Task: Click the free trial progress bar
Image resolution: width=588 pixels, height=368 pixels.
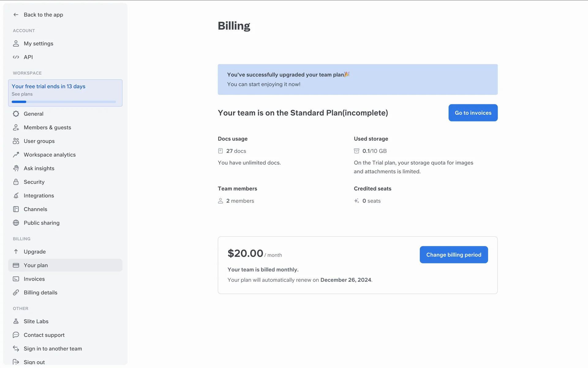Action: (x=64, y=102)
